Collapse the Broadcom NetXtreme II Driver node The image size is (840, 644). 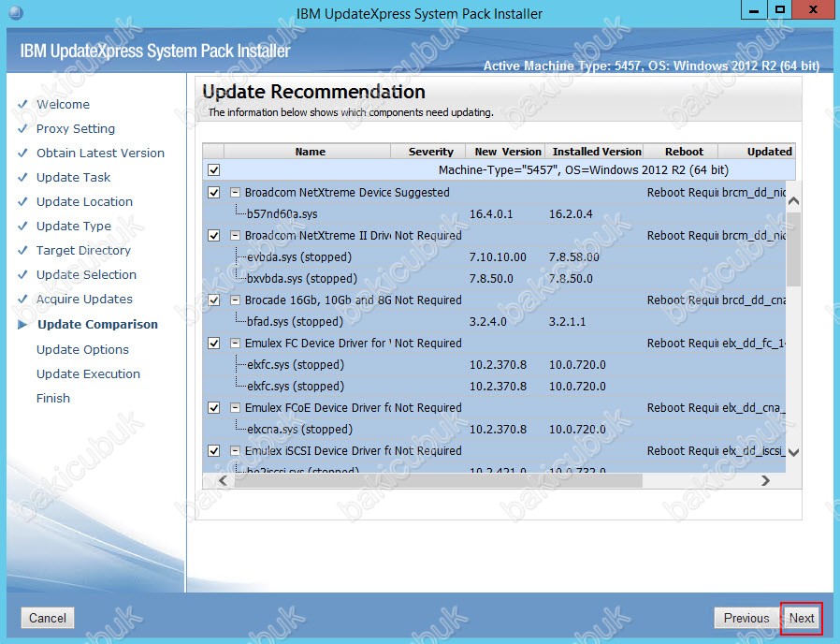235,235
